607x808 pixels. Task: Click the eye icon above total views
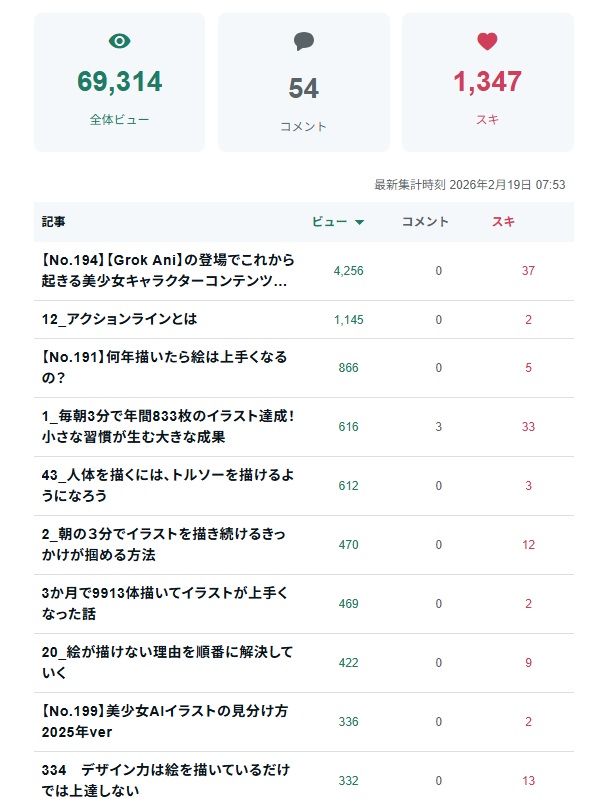click(119, 41)
